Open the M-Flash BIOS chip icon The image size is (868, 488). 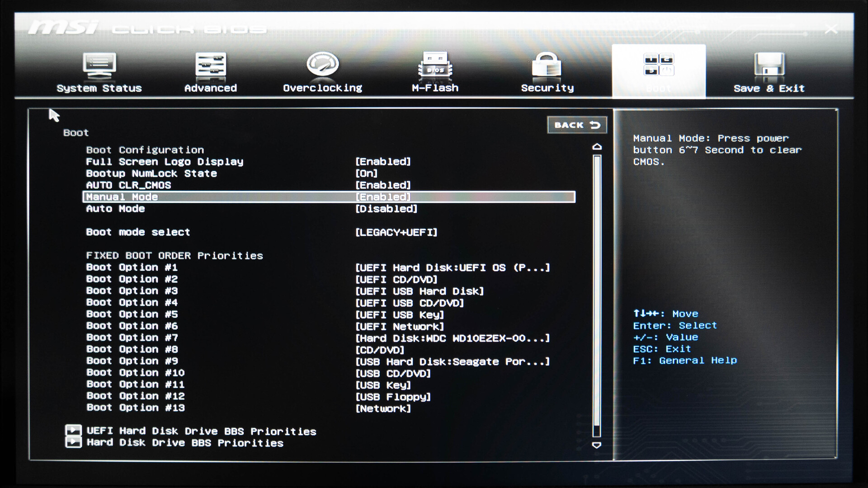tap(435, 65)
